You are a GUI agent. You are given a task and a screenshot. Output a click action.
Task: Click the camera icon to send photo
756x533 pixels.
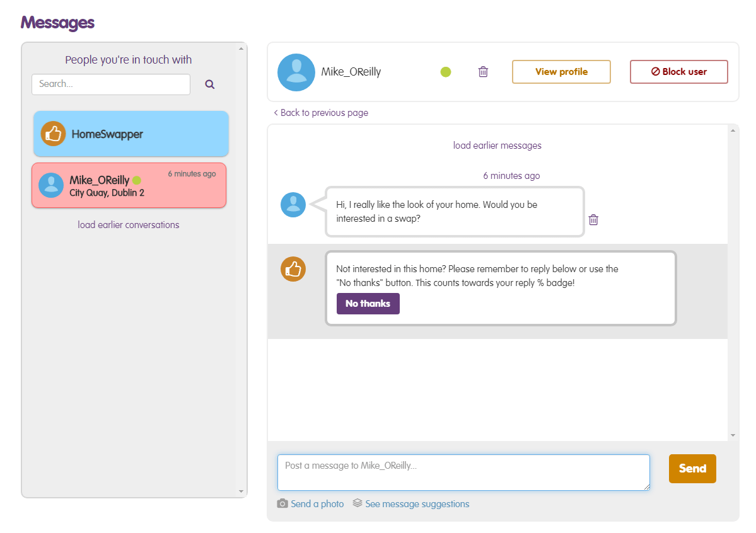tap(282, 504)
